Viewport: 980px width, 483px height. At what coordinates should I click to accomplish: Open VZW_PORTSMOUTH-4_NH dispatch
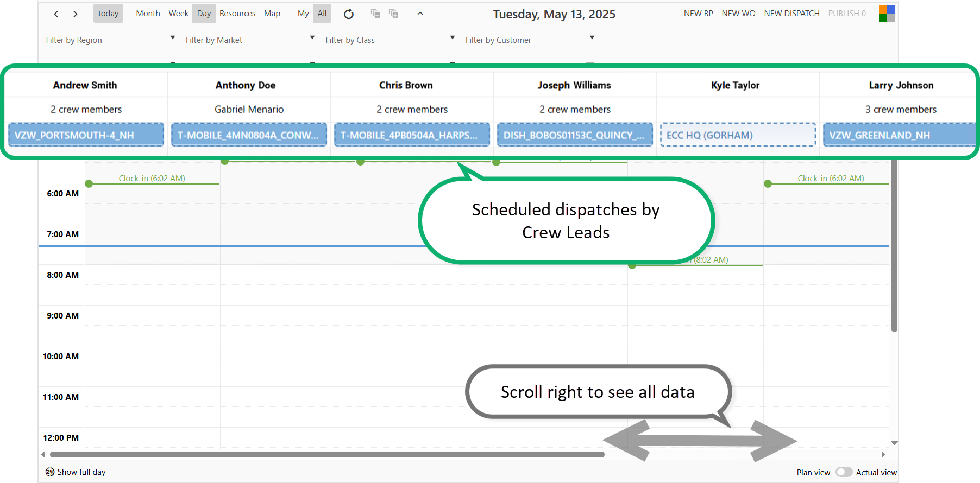86,135
